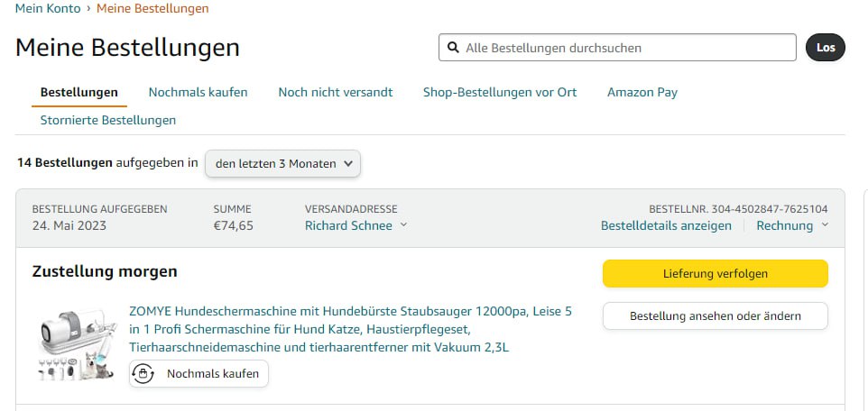Open the Bestelldetails anzeigen link

(x=666, y=225)
